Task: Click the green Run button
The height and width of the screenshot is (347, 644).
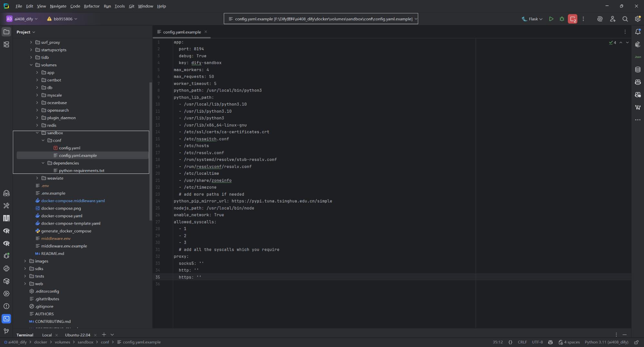Action: point(551,19)
